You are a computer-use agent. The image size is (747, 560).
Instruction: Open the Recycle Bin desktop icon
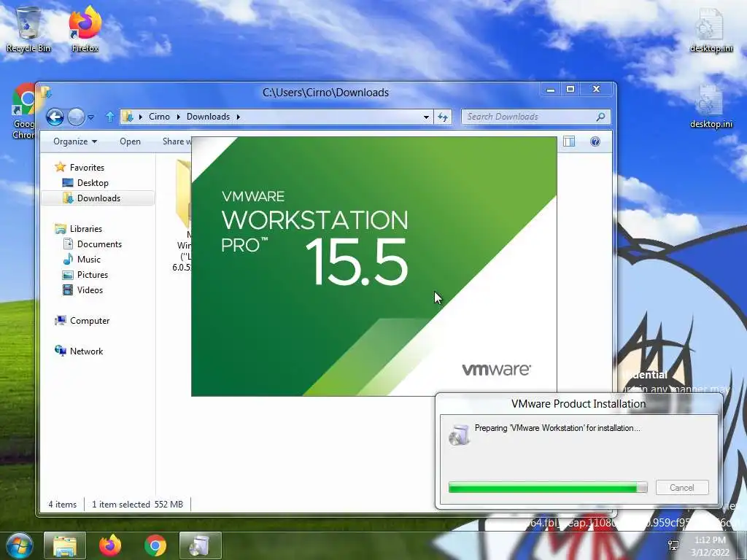[x=28, y=29]
